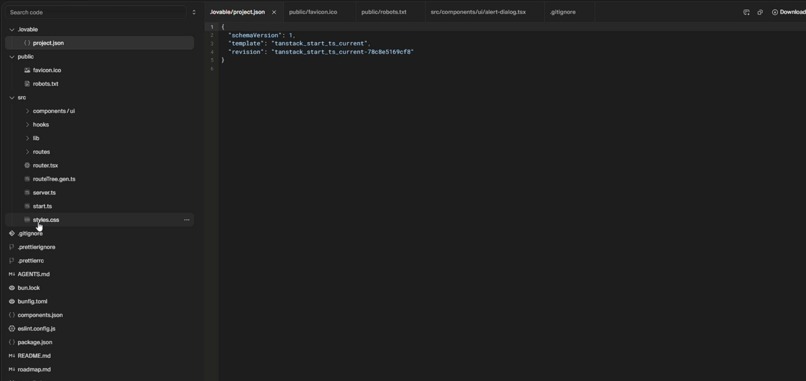Open start.ts in the file tree
This screenshot has width=806, height=381.
[x=42, y=206]
